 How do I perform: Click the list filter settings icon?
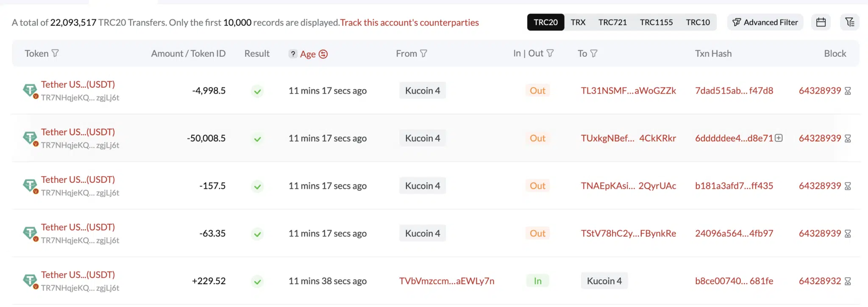click(849, 22)
